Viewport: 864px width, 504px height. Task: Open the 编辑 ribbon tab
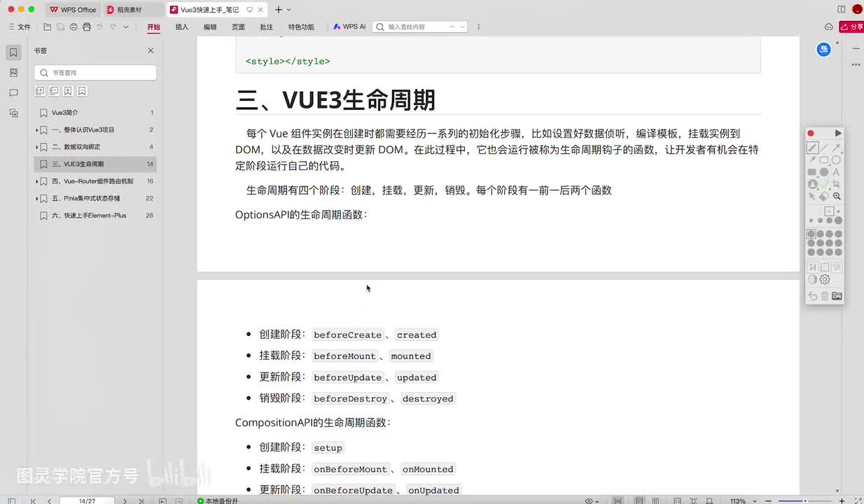210,27
